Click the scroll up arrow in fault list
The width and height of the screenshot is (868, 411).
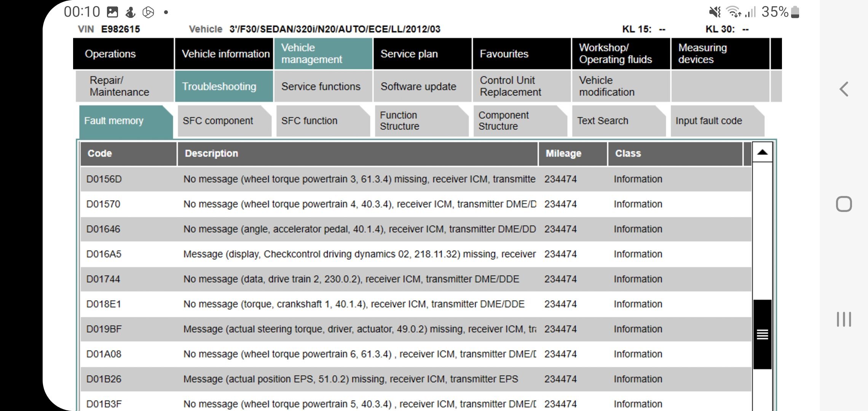point(762,152)
